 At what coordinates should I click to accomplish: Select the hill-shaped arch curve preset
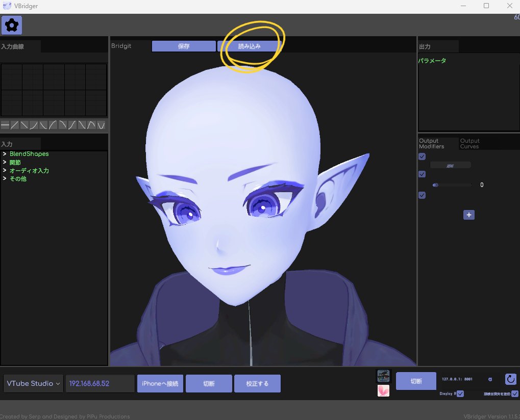(x=91, y=125)
